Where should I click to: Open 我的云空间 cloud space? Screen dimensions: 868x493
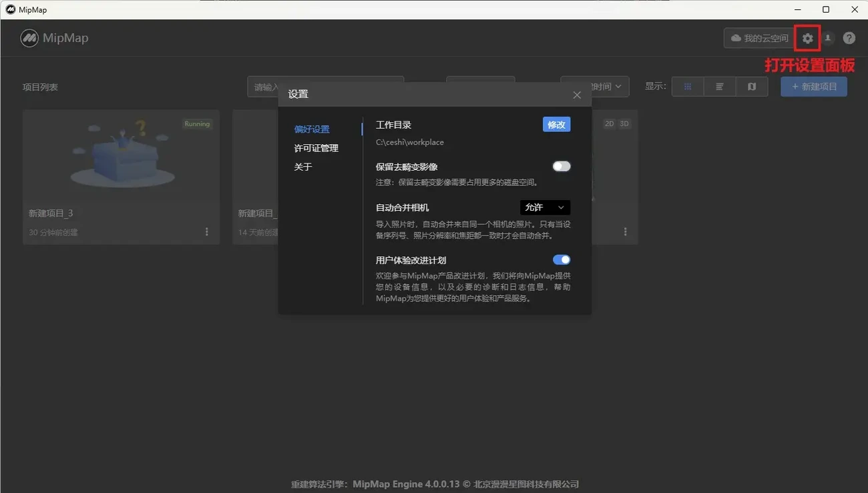(759, 39)
